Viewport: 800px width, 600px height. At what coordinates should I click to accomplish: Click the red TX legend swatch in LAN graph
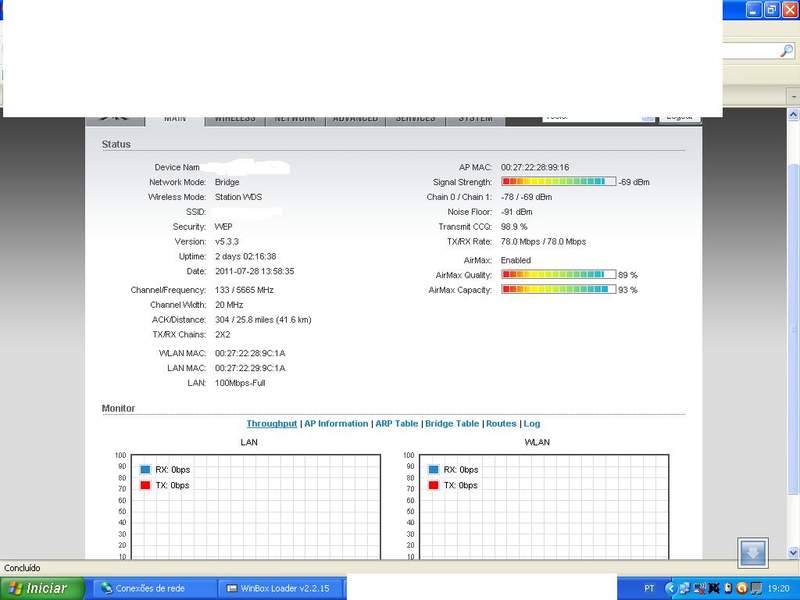pyautogui.click(x=145, y=485)
